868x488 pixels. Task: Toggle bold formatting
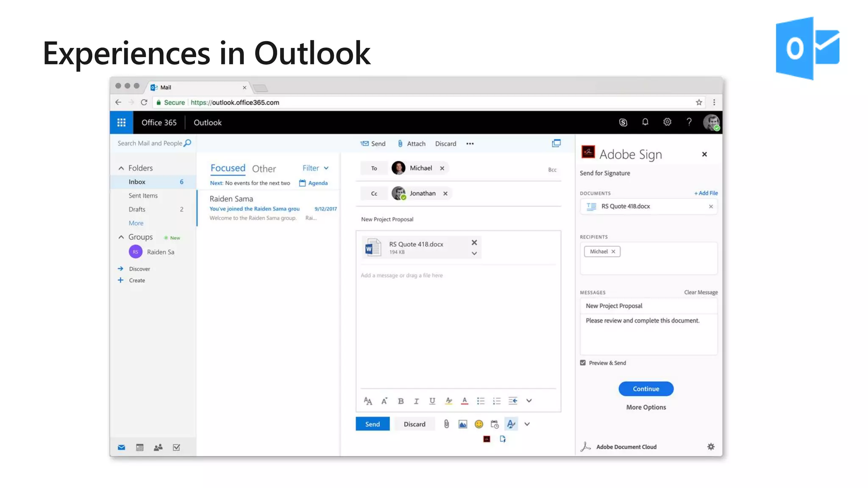[x=401, y=401]
